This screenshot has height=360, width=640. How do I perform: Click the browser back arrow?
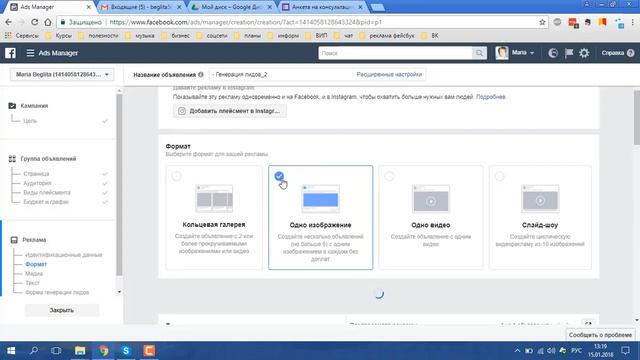click(x=9, y=22)
